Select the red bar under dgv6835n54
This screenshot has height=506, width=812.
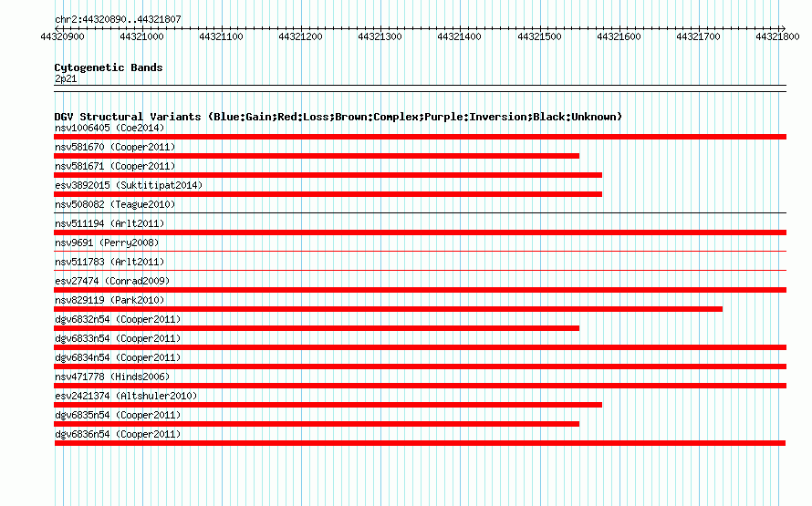tap(317, 424)
